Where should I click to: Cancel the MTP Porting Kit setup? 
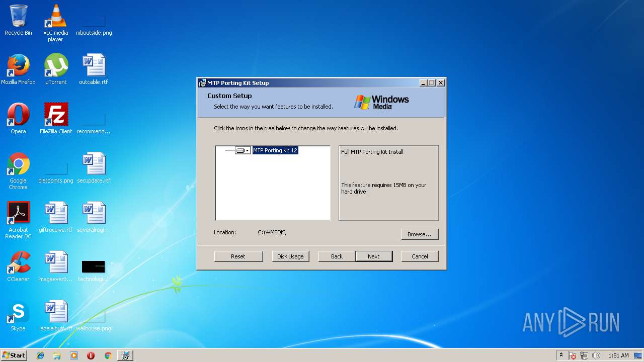pos(420,256)
